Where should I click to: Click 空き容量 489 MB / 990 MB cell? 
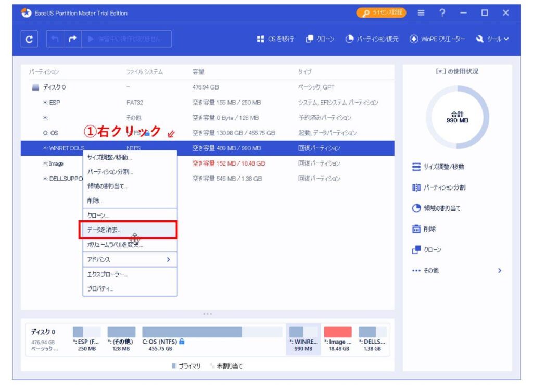[x=227, y=148]
